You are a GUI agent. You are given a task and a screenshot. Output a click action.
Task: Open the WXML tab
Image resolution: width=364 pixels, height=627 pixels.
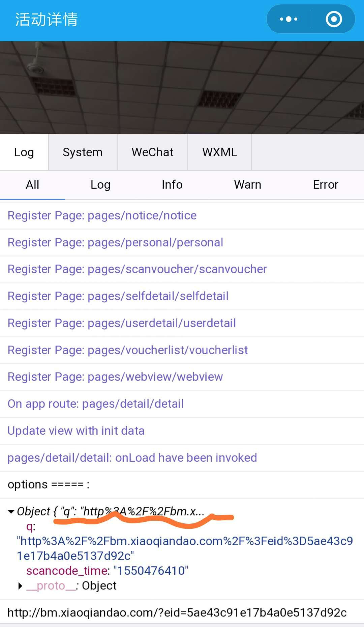[219, 152]
